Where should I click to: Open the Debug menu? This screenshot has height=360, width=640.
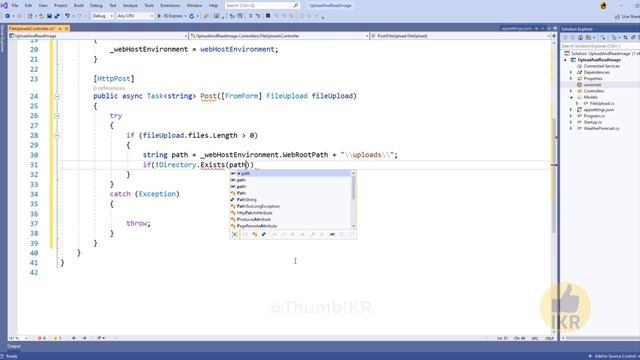click(x=96, y=6)
